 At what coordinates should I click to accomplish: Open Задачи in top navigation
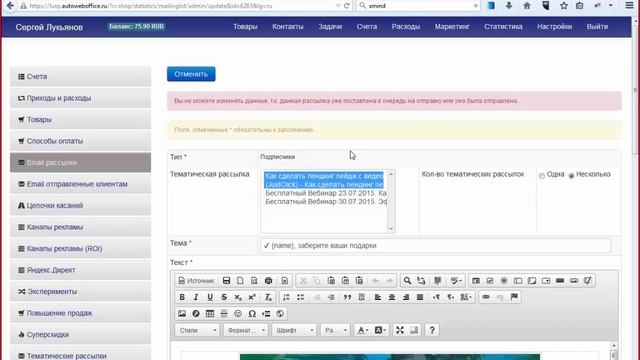(330, 27)
